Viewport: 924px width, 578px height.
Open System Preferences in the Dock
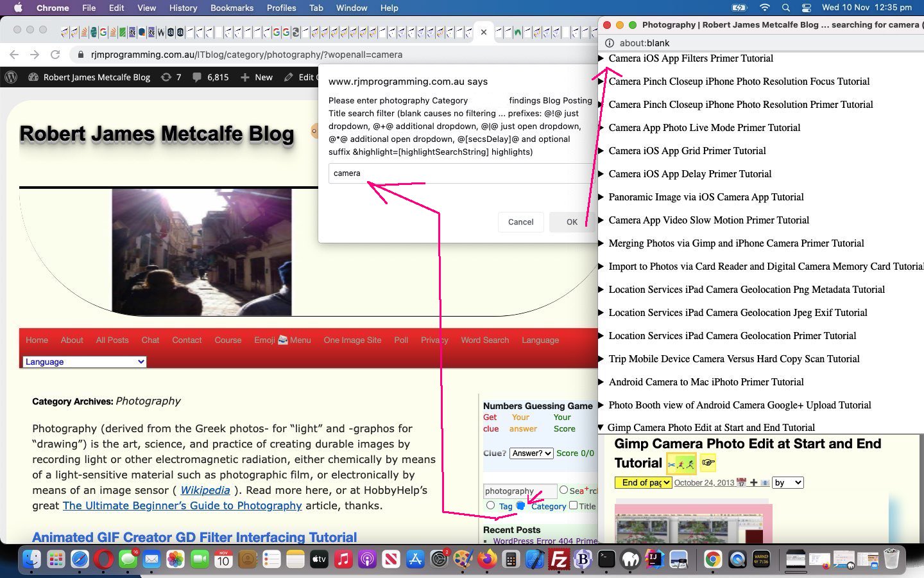(x=440, y=560)
